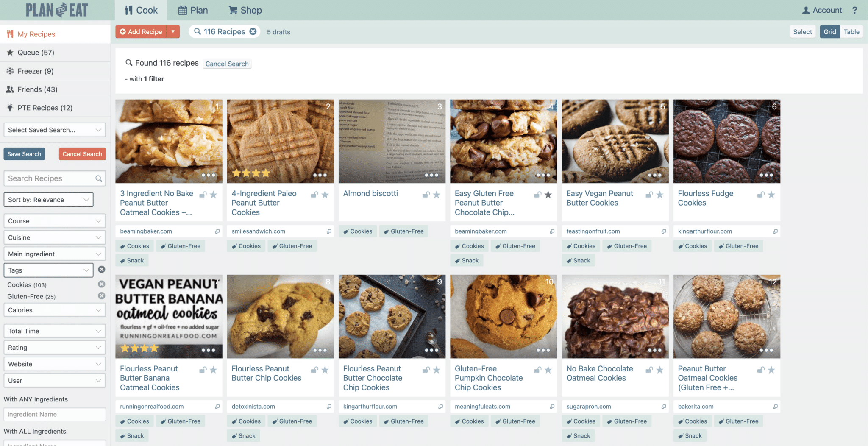Toggle queue star for Easy Gluten Free Peanut Butter
Screen dimensions: 868x446
pyautogui.click(x=548, y=195)
